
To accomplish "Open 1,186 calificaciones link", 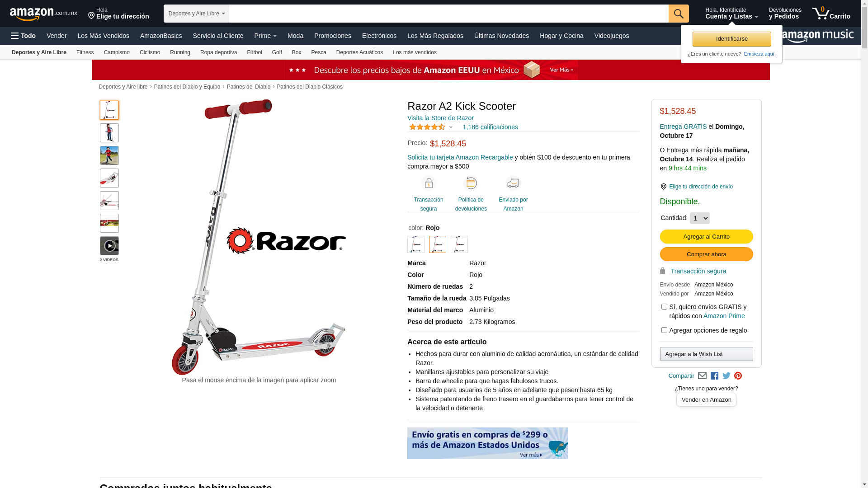I will point(490,127).
